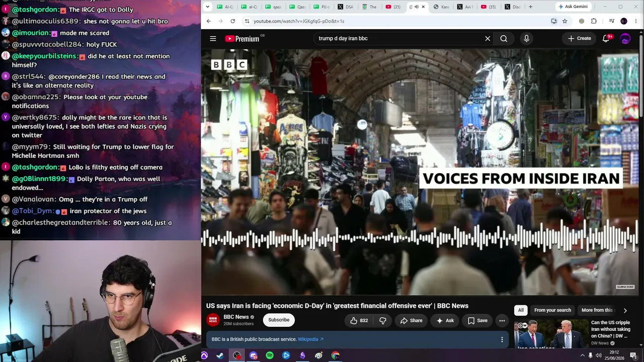
Task: Open Steam from the taskbar
Action: coord(220,355)
